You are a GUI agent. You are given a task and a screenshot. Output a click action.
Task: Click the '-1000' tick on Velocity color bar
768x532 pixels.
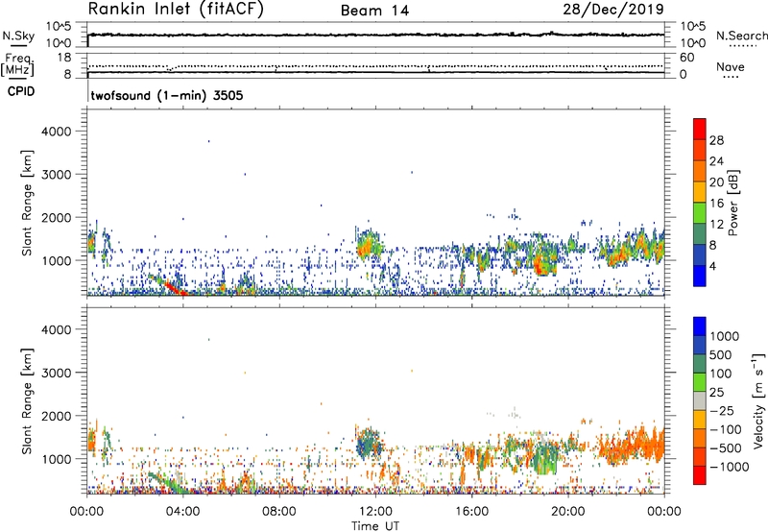click(729, 467)
